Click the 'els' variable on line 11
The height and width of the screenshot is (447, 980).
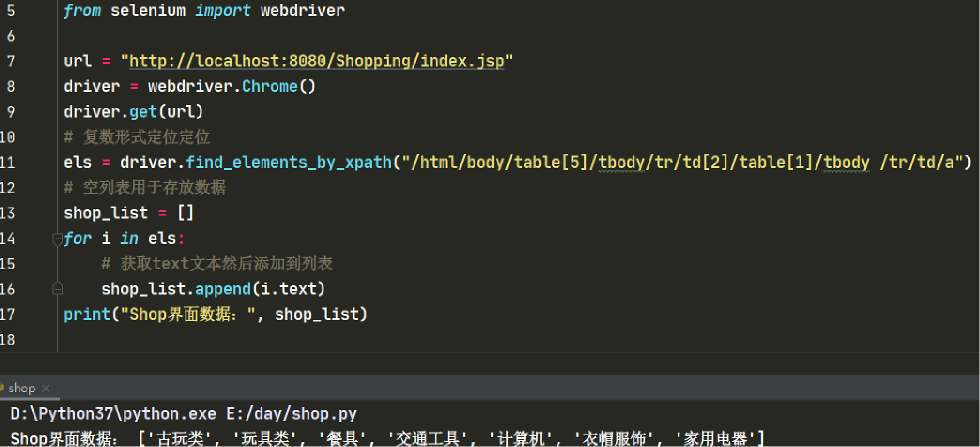[77, 162]
